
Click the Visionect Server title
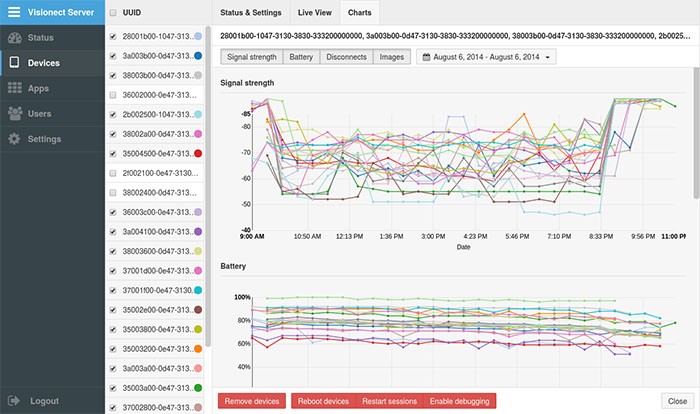61,13
